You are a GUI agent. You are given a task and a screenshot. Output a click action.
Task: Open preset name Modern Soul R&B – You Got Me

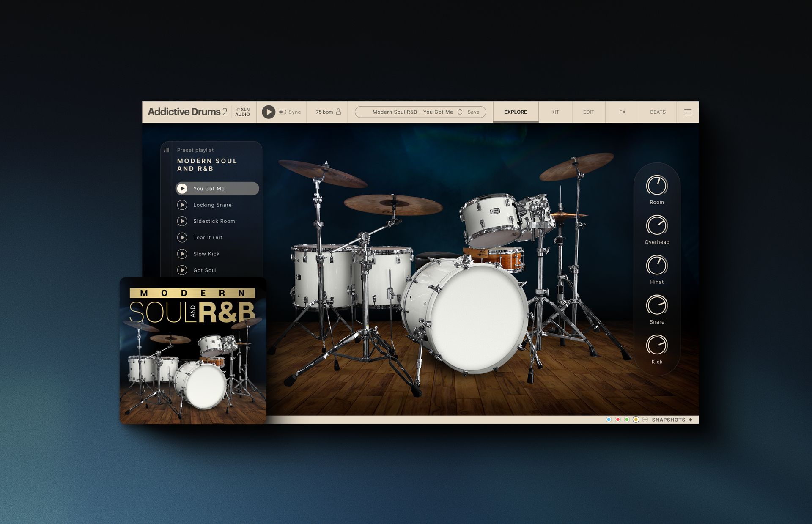tap(412, 112)
